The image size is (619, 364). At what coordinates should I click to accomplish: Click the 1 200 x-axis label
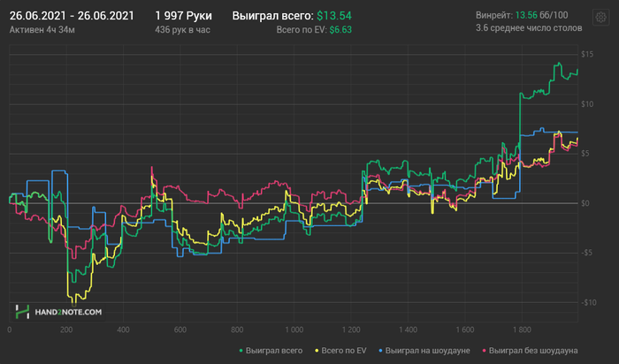[351, 330]
